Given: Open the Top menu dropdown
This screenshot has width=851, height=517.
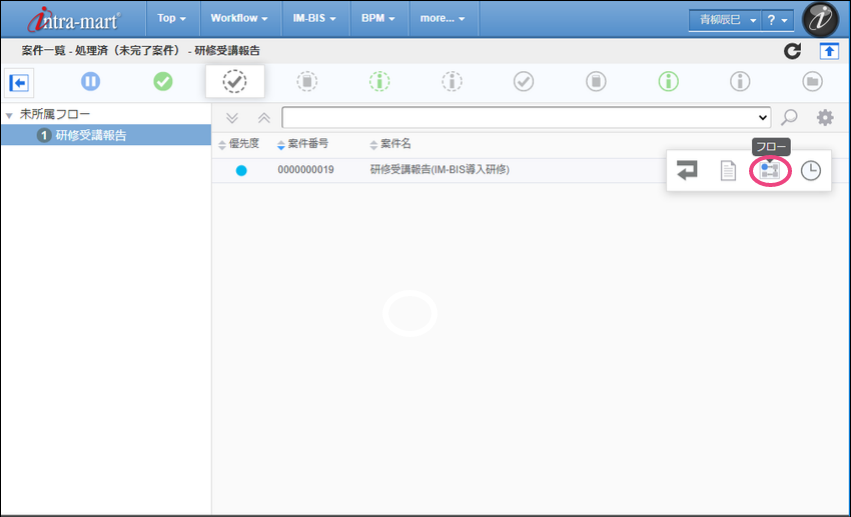Looking at the screenshot, I should click(x=172, y=18).
